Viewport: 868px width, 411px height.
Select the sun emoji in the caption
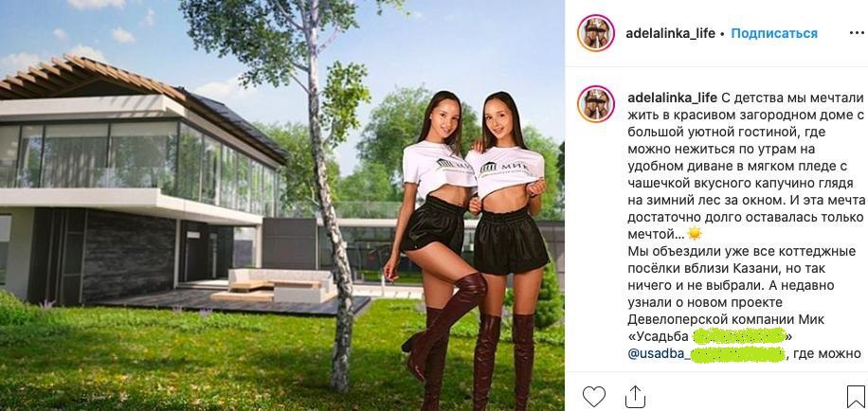(x=695, y=233)
